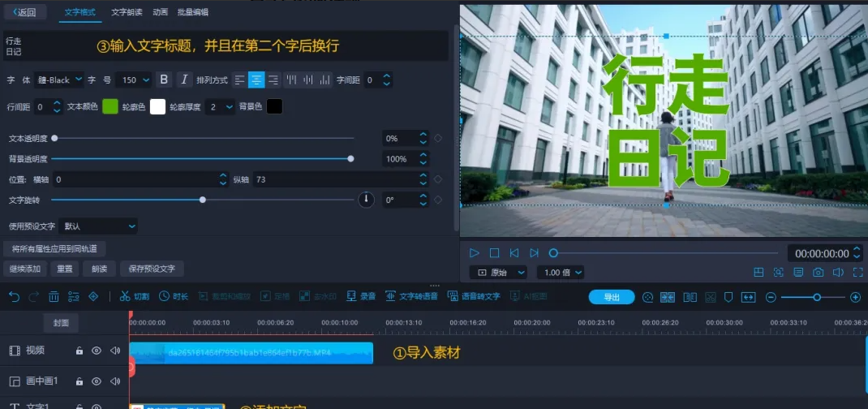Screen dimensions: 868x409
Task: Click the 字间距 letter spacing stepper
Action: (x=387, y=80)
